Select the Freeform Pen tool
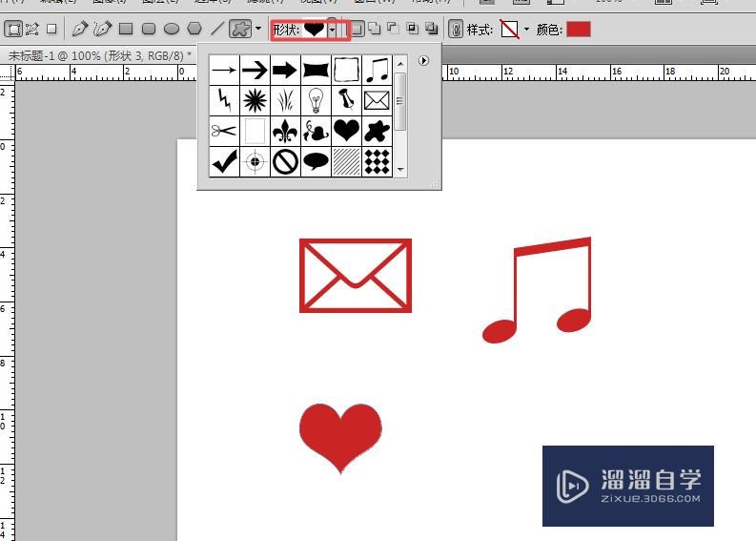The image size is (756, 541). pyautogui.click(x=102, y=30)
